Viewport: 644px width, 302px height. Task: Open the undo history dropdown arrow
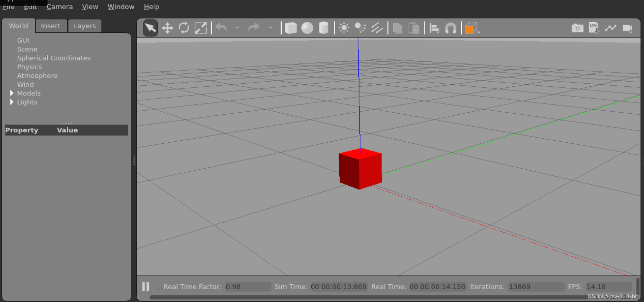click(237, 28)
